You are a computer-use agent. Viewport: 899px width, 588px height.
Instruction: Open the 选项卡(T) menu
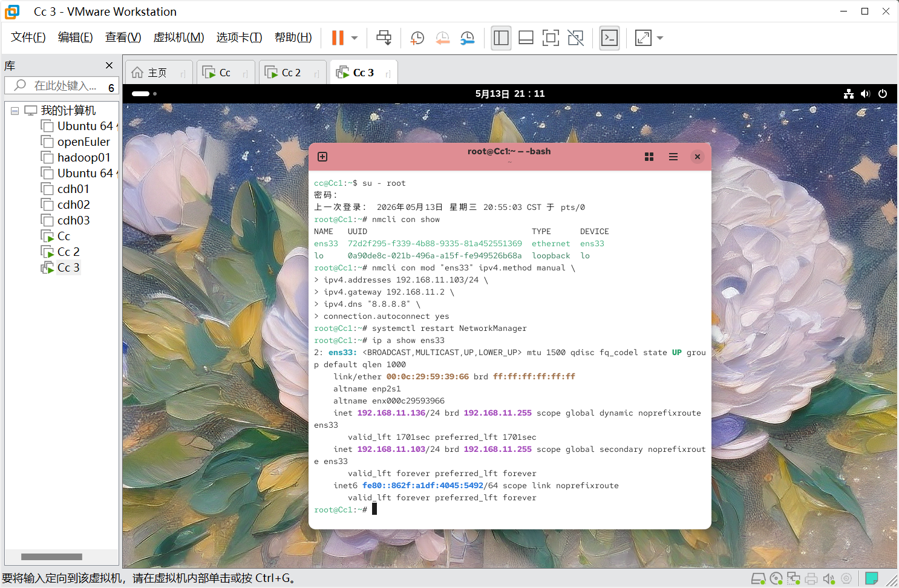click(239, 38)
